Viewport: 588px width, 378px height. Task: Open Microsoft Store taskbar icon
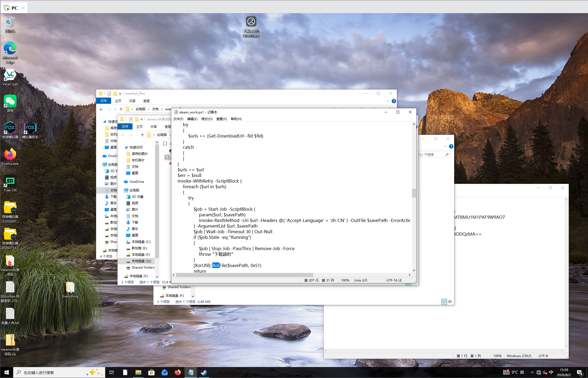[152, 372]
